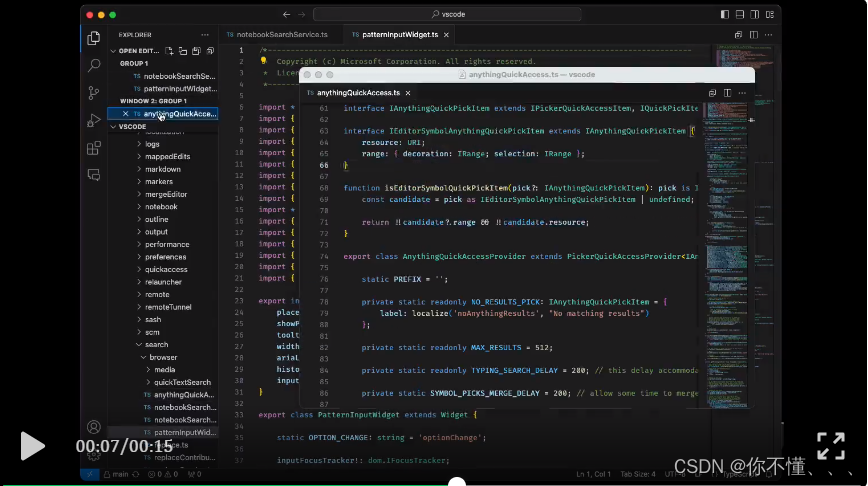Click main editor copy-to-window icon
The height and width of the screenshot is (486, 868).
(x=738, y=34)
